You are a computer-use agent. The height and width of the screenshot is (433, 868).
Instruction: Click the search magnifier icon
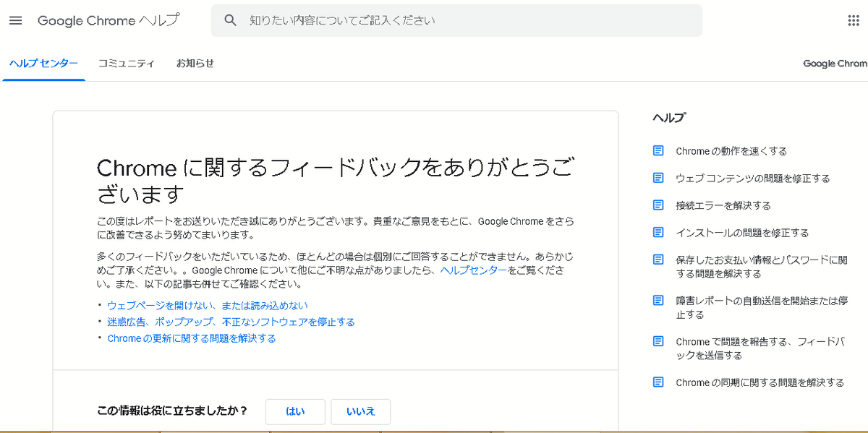click(231, 20)
